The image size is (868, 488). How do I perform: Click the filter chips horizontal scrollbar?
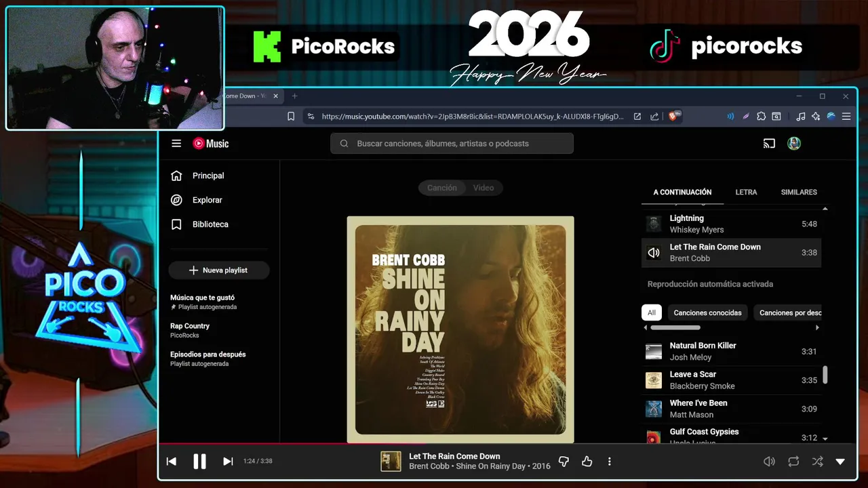pyautogui.click(x=675, y=328)
